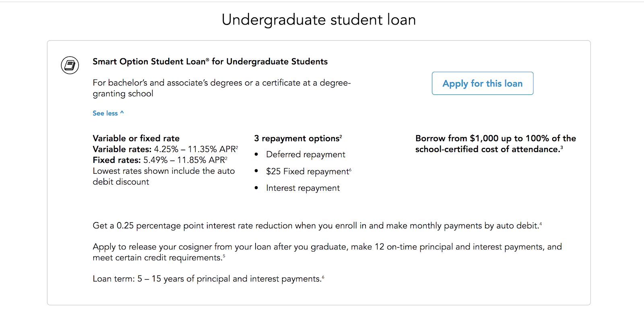Click the Undergraduate student loan page title
644x327 pixels.
point(319,20)
